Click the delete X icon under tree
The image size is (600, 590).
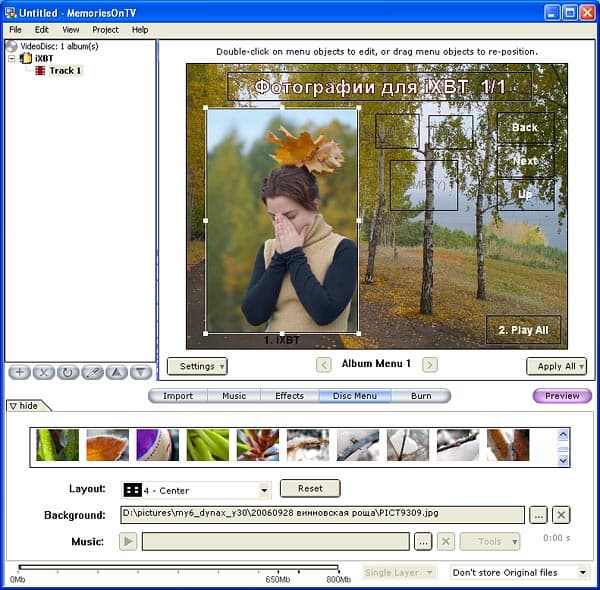click(x=44, y=372)
